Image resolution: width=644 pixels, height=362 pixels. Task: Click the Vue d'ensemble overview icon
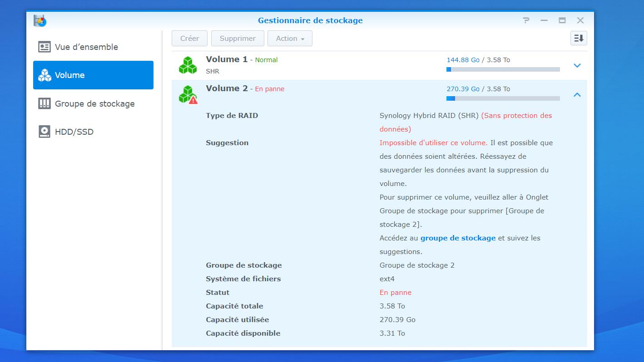[x=45, y=47]
